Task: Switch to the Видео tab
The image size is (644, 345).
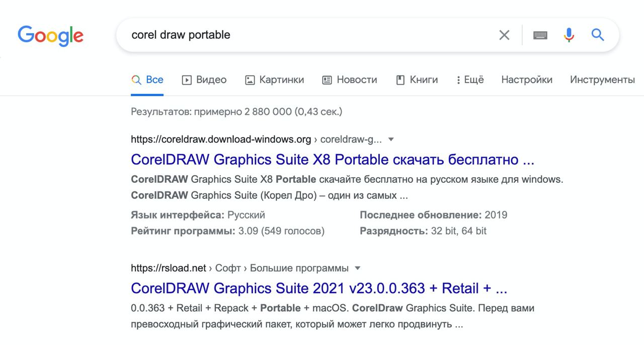Action: pos(204,80)
